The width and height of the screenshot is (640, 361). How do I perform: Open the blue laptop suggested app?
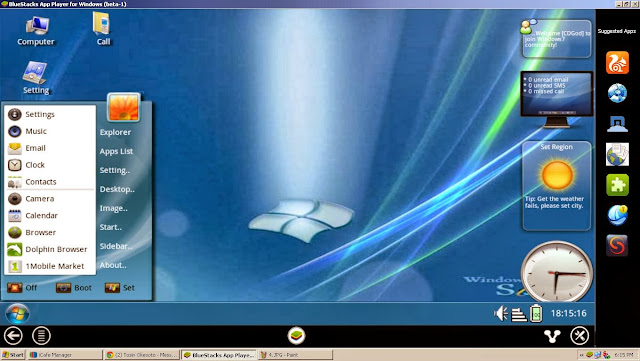pos(617,123)
